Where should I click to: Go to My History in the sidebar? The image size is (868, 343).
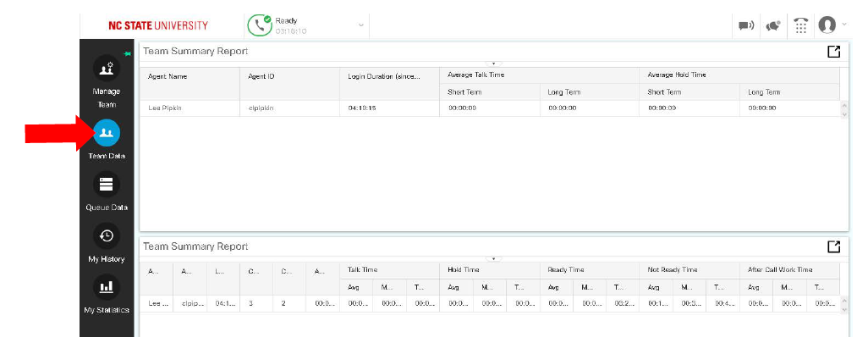click(x=107, y=237)
